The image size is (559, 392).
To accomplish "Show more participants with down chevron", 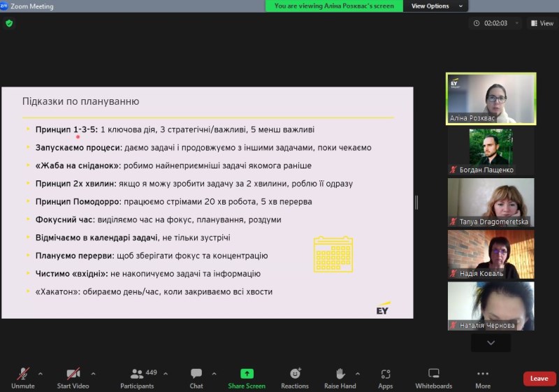I will coord(491,343).
